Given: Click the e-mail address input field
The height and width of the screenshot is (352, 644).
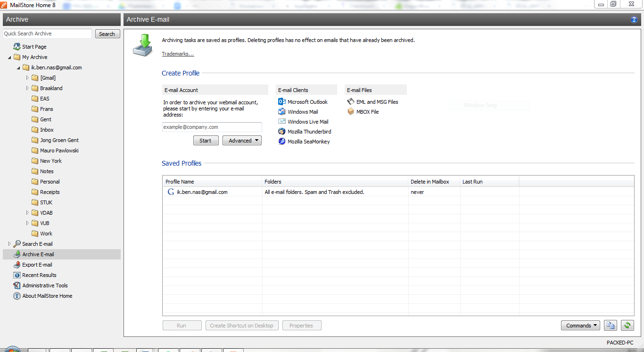Looking at the screenshot, I should [212, 127].
